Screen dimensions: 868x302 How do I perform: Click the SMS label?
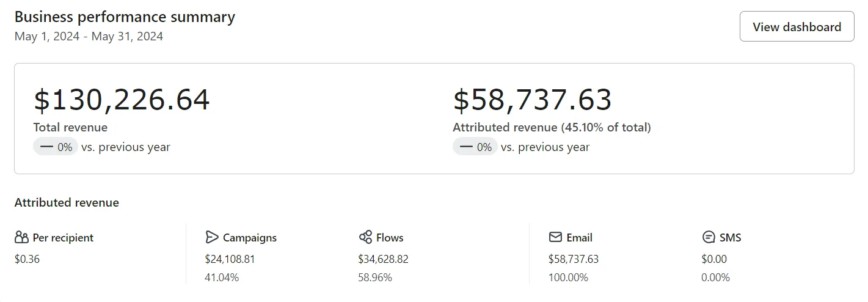731,238
